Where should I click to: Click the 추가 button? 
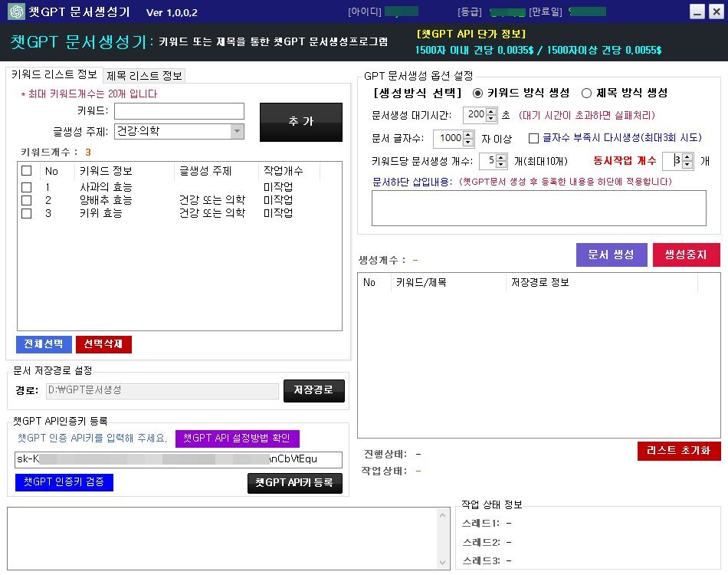tap(301, 122)
